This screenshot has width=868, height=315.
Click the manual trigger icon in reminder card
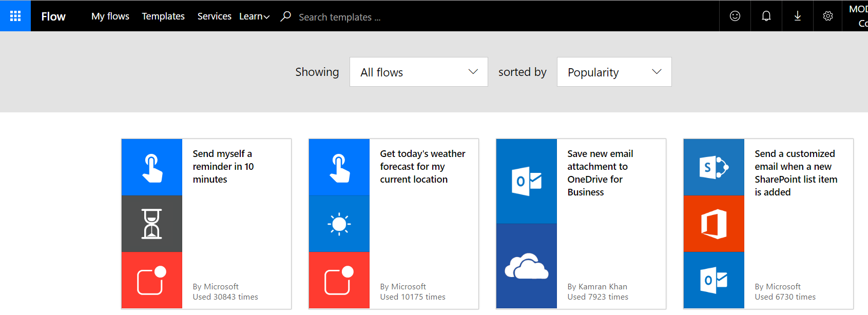(x=152, y=167)
